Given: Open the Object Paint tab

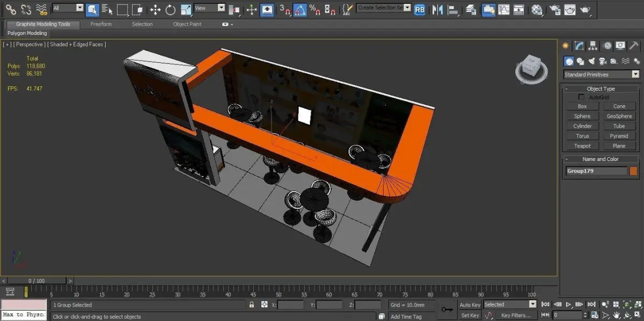Looking at the screenshot, I should click(188, 24).
